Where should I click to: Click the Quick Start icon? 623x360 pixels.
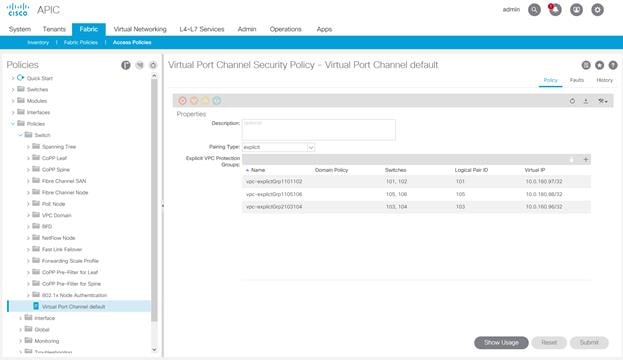click(20, 77)
